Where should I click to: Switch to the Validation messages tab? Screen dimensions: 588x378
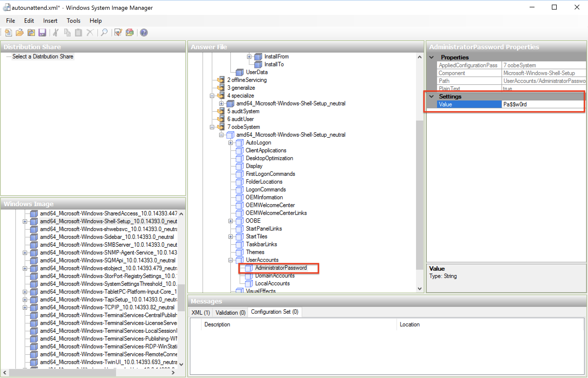tap(230, 312)
